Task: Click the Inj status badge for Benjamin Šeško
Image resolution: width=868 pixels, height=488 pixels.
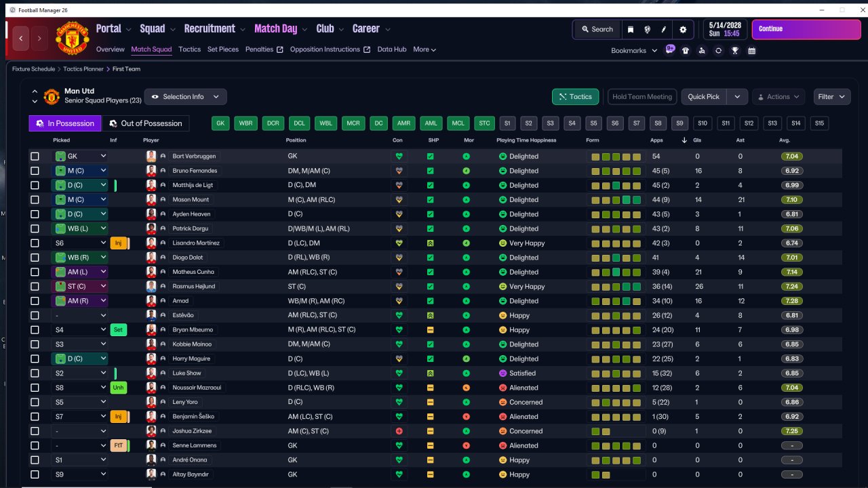Action: click(118, 417)
